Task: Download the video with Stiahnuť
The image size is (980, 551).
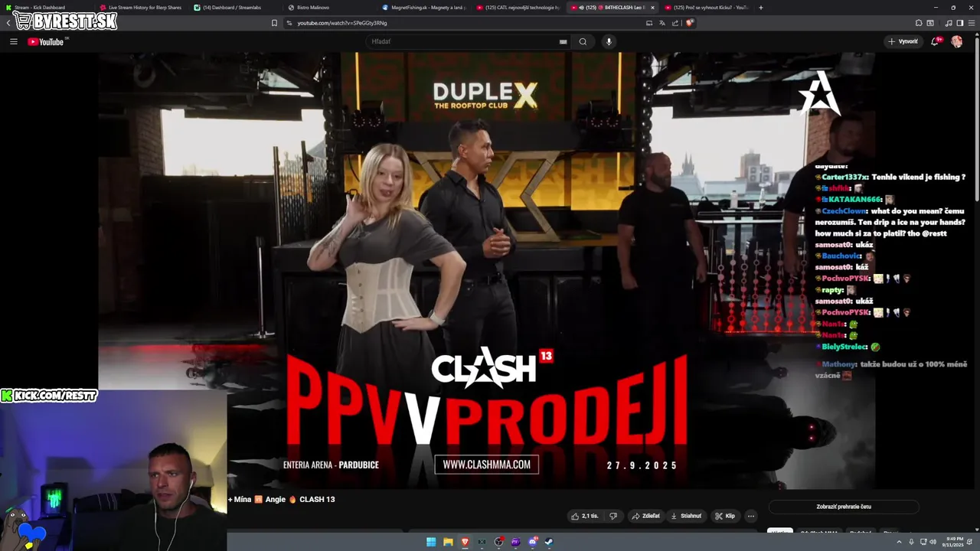Action: click(x=686, y=516)
